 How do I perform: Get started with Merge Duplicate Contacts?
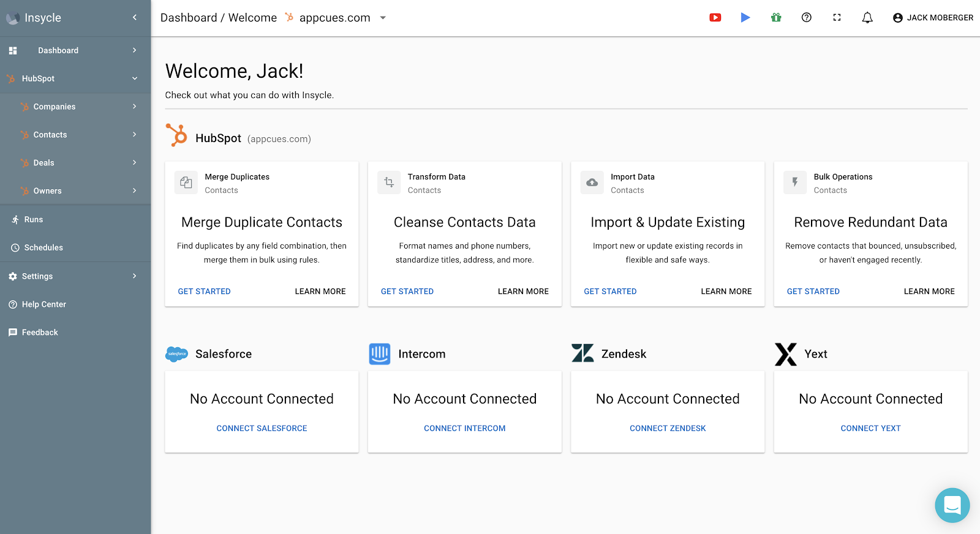coord(204,291)
